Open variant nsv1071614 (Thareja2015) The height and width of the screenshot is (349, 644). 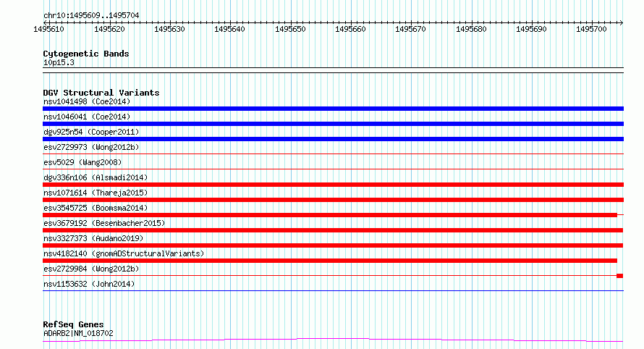tap(96, 193)
